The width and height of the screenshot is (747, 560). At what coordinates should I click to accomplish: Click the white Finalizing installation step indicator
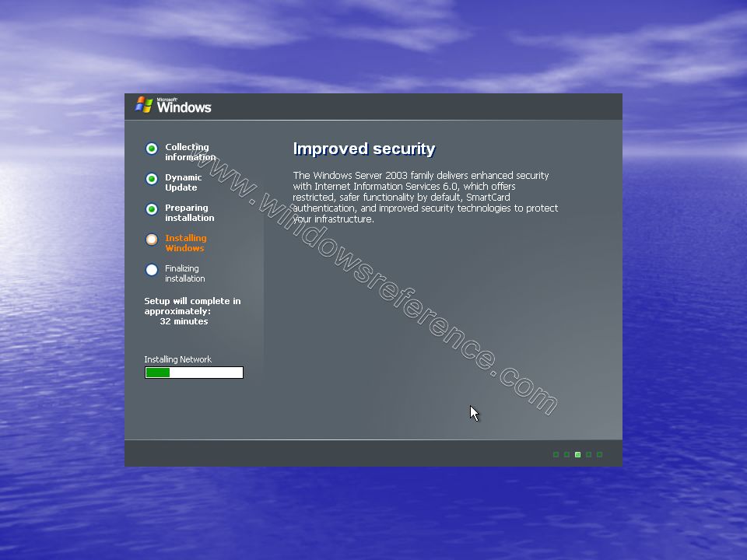(152, 270)
